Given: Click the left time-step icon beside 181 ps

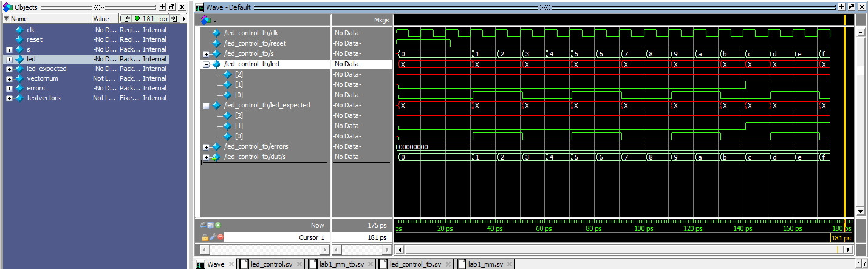Looking at the screenshot, I should click(x=126, y=19).
